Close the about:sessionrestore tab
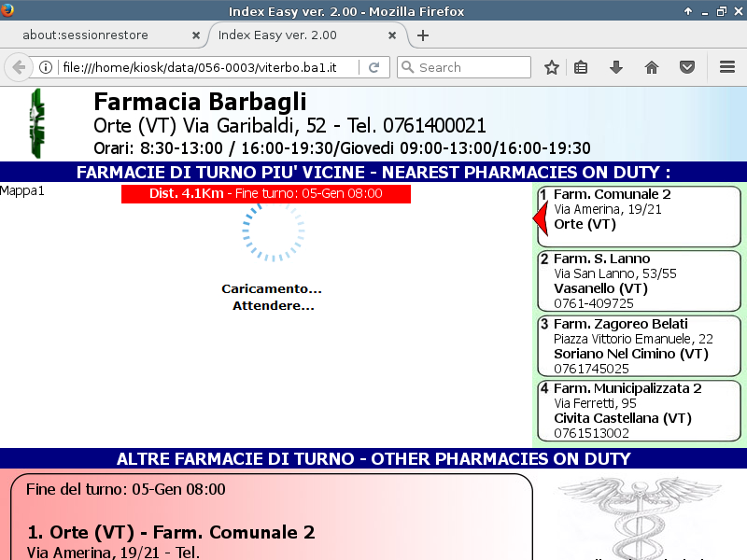The image size is (747, 560). tap(196, 35)
